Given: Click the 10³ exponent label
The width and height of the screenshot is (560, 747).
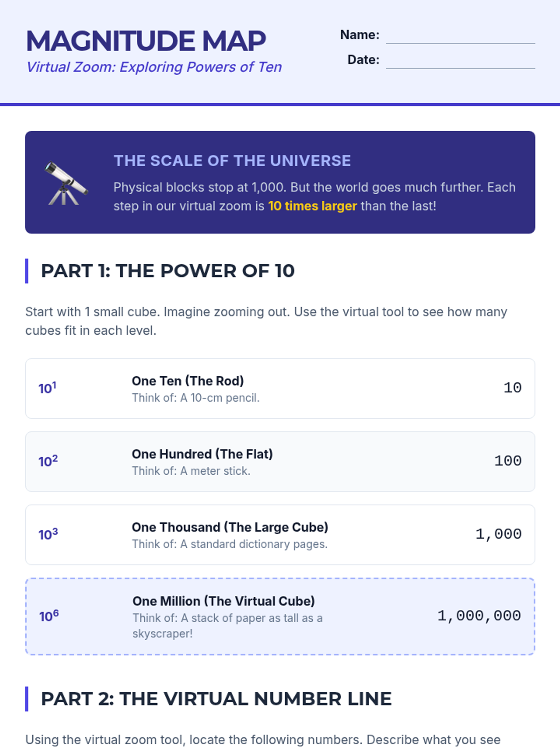Looking at the screenshot, I should pos(48,534).
